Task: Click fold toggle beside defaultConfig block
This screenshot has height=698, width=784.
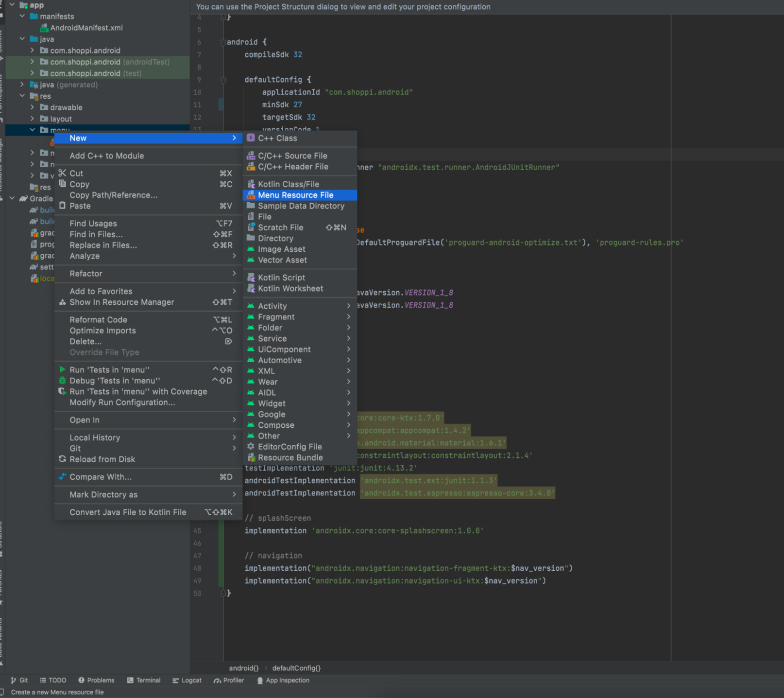Action: coord(223,80)
